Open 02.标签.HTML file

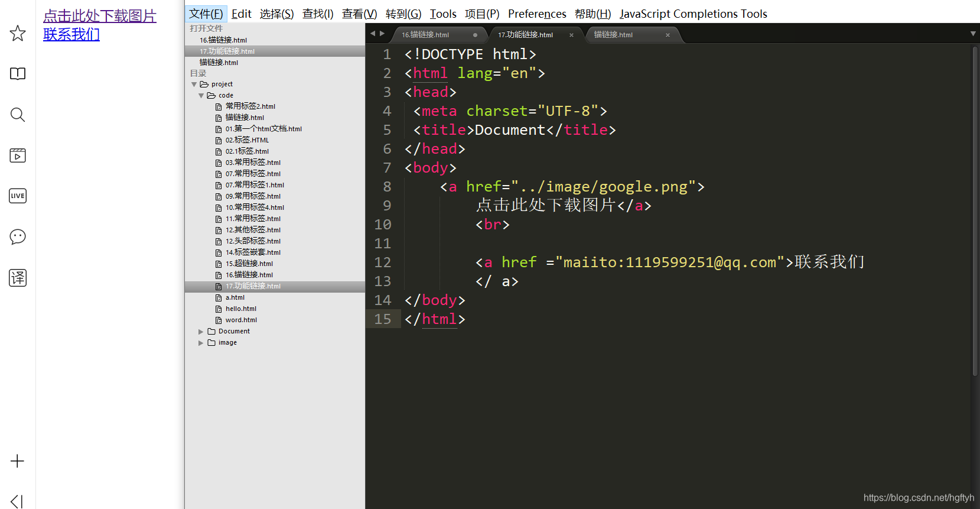[247, 140]
